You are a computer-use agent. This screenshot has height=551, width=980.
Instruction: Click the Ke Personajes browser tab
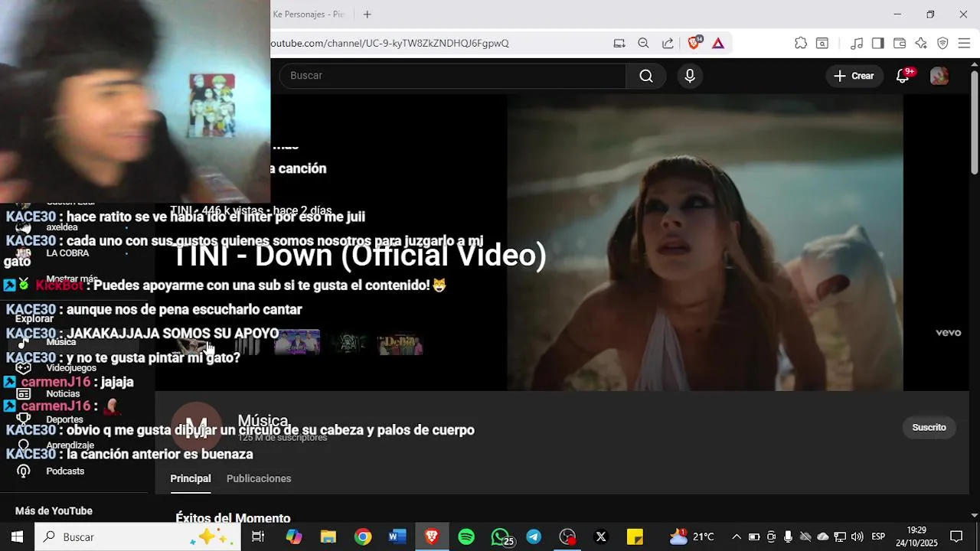point(310,15)
